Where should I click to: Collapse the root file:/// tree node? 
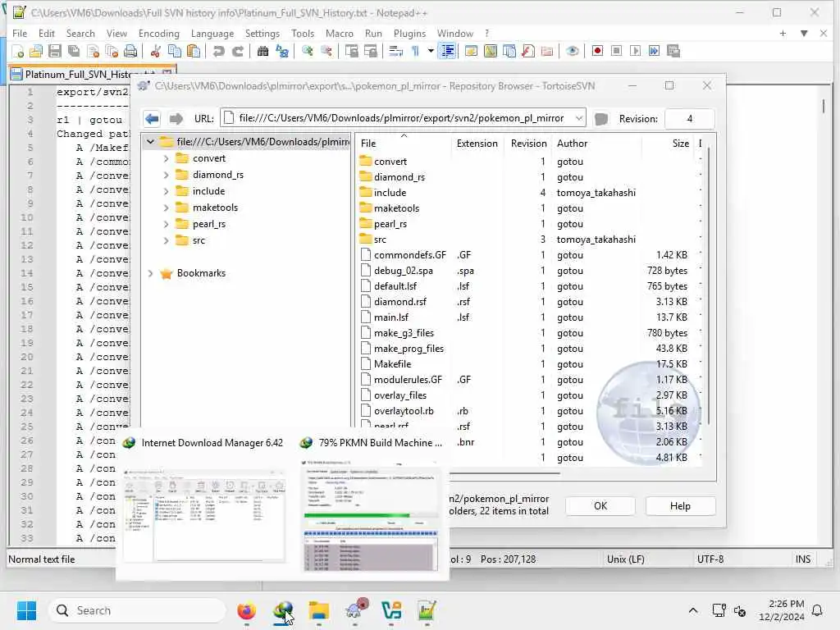pos(151,142)
